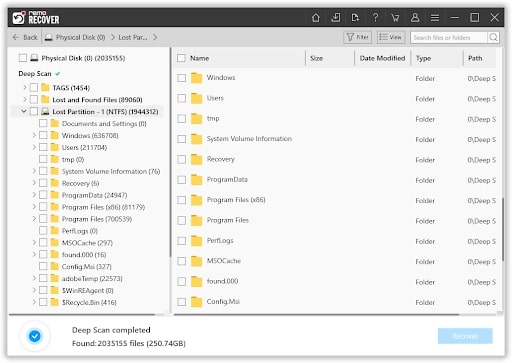This screenshot has height=363, width=512.
Task: Open the tmp folder icon in file list
Action: (197, 119)
